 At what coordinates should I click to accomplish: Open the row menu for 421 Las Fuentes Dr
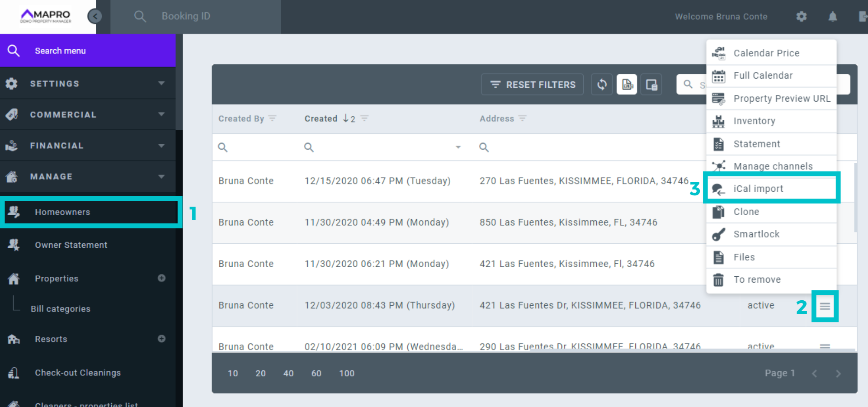click(x=825, y=306)
